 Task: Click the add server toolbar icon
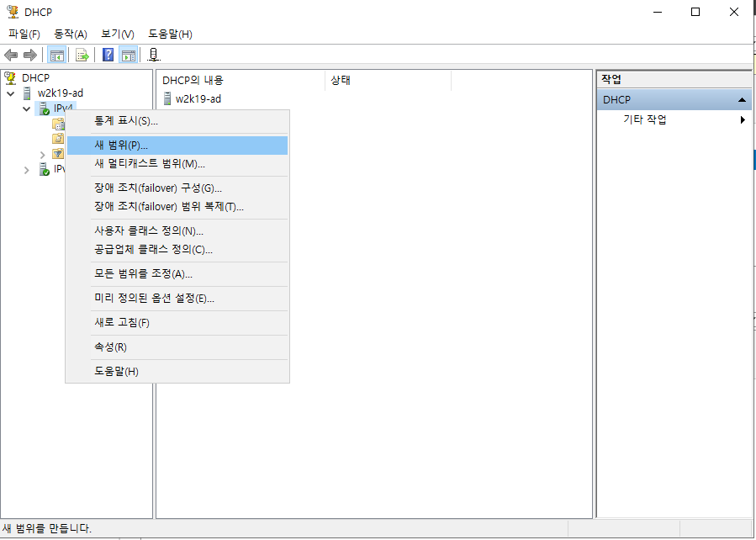[153, 55]
